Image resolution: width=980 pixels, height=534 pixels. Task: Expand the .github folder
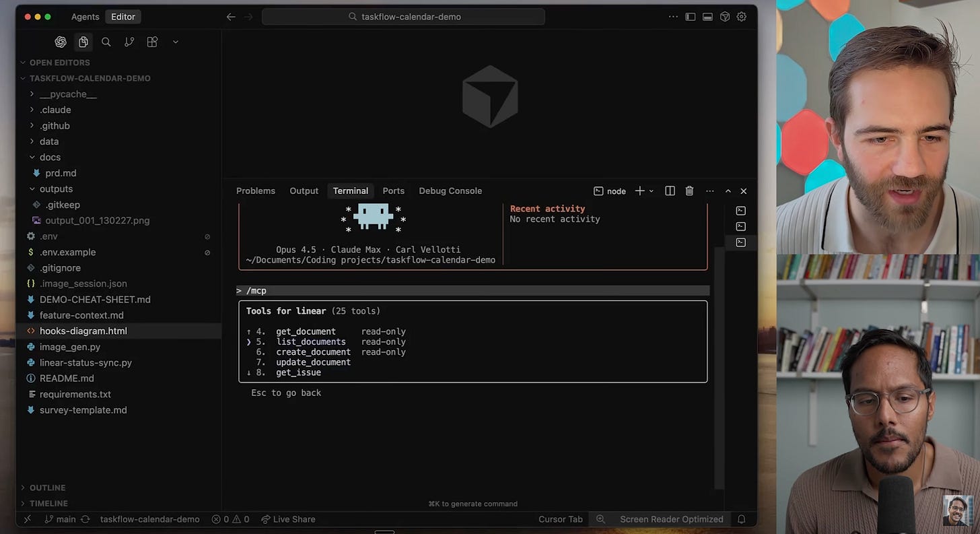tap(55, 126)
